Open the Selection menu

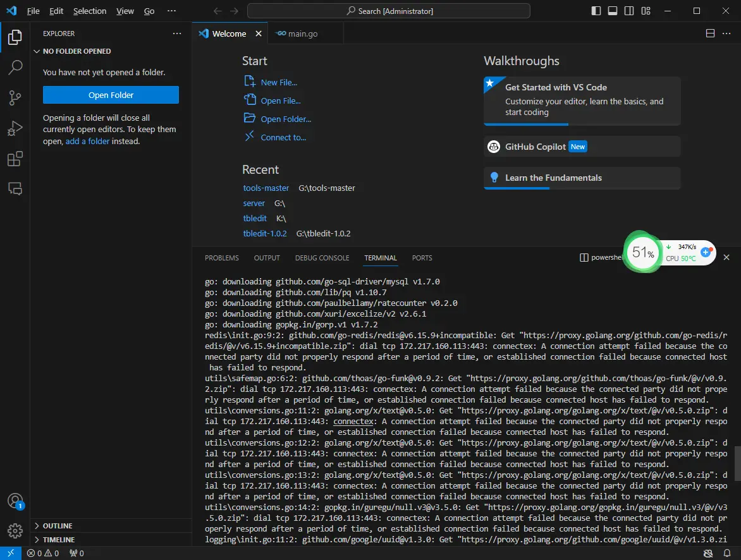pyautogui.click(x=90, y=11)
